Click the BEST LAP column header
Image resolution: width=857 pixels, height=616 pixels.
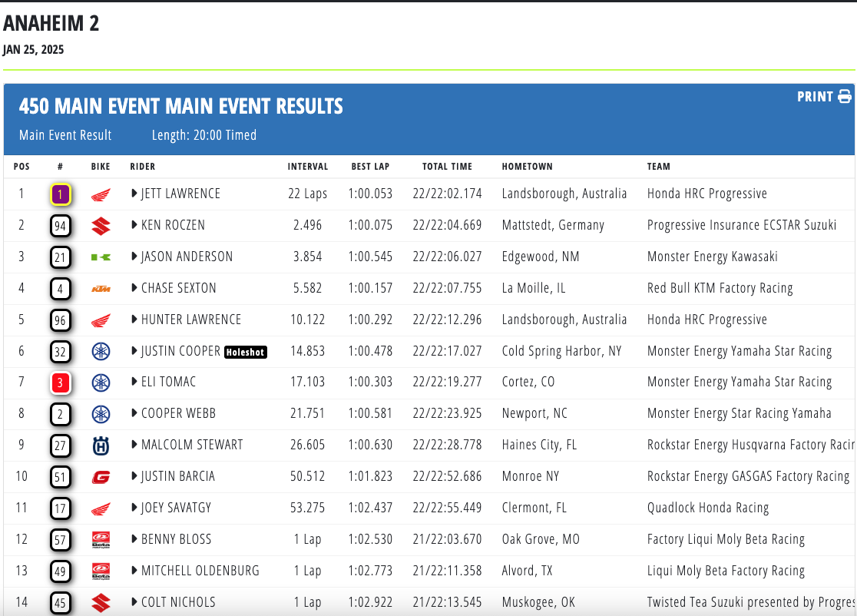(x=371, y=167)
